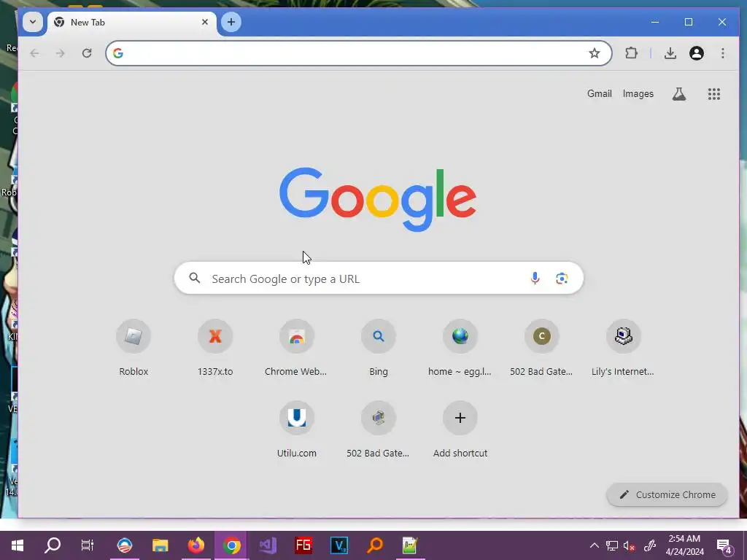The height and width of the screenshot is (560, 747).
Task: Open the Roblox shortcut
Action: (133, 348)
